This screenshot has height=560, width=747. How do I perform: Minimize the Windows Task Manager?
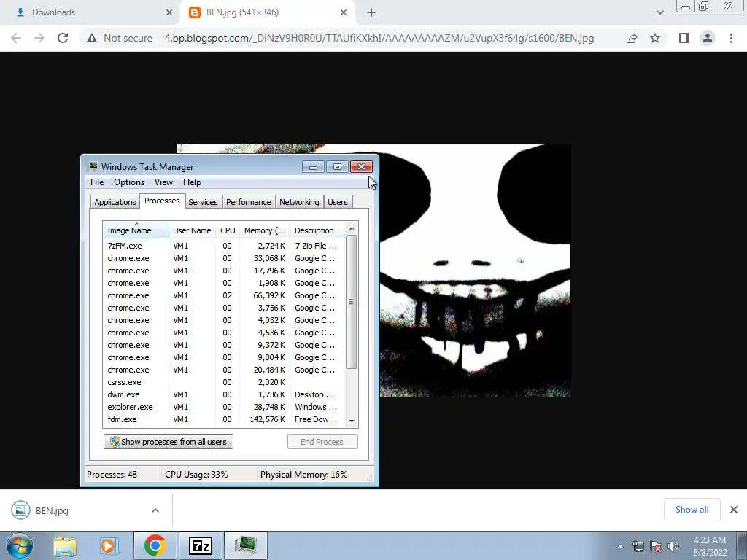tap(314, 167)
